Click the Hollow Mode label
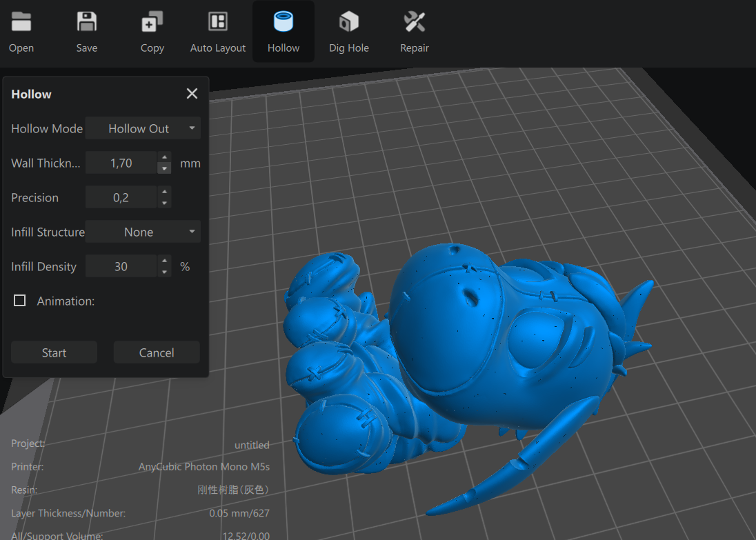This screenshot has height=540, width=756. (47, 129)
